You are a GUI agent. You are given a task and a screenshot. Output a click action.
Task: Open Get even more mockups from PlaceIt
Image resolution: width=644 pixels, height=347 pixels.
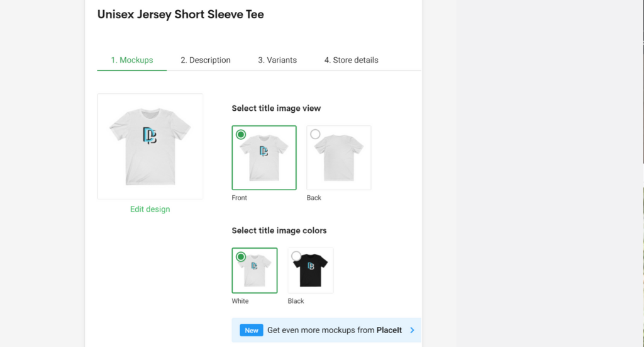tap(326, 330)
